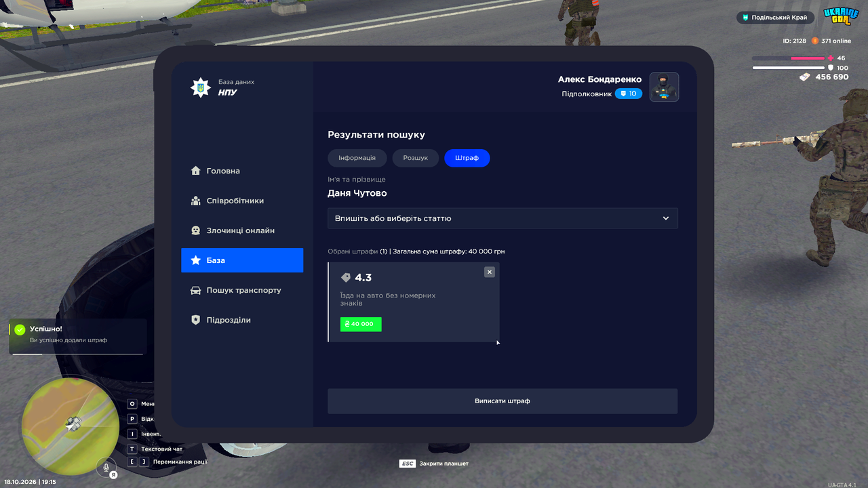Click the house icon beside Головна

pyautogui.click(x=195, y=171)
